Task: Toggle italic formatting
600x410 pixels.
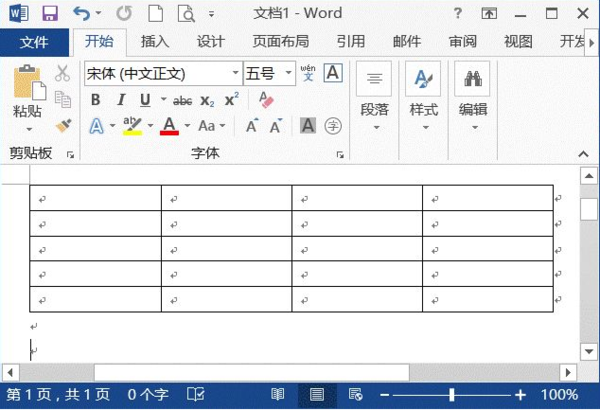Action: (121, 100)
